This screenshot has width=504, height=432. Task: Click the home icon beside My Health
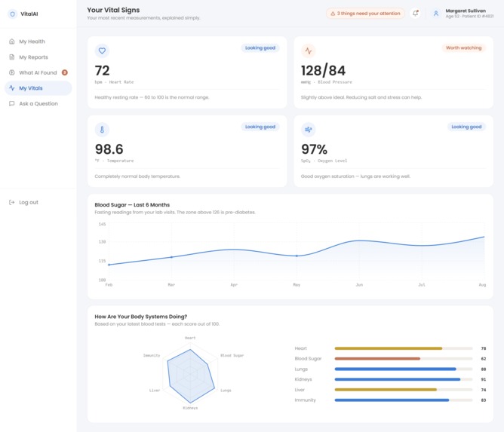(12, 41)
